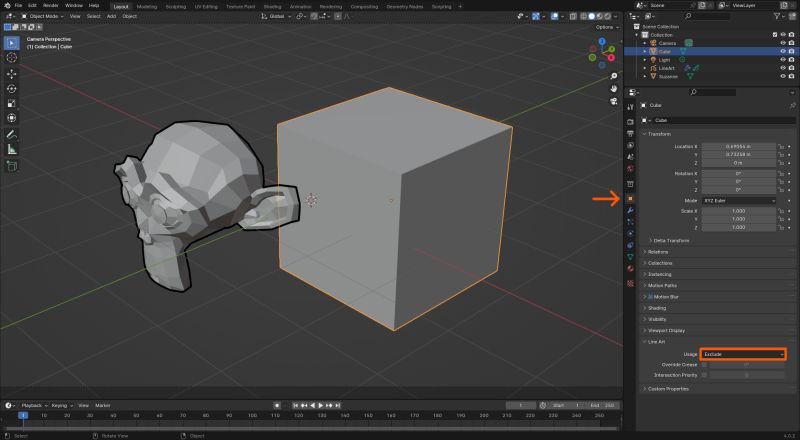Expand the Relations panel
Image resolution: width=800 pixels, height=440 pixels.
[x=658, y=252]
